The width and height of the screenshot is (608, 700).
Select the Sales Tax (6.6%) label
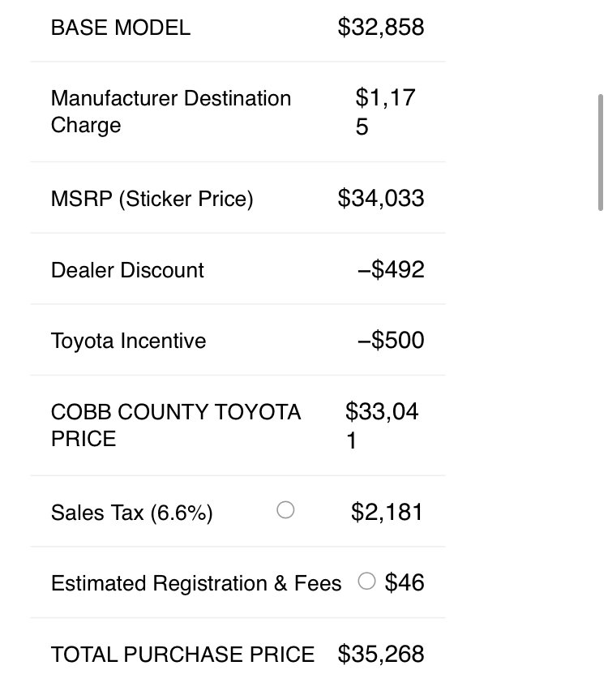pyautogui.click(x=131, y=513)
